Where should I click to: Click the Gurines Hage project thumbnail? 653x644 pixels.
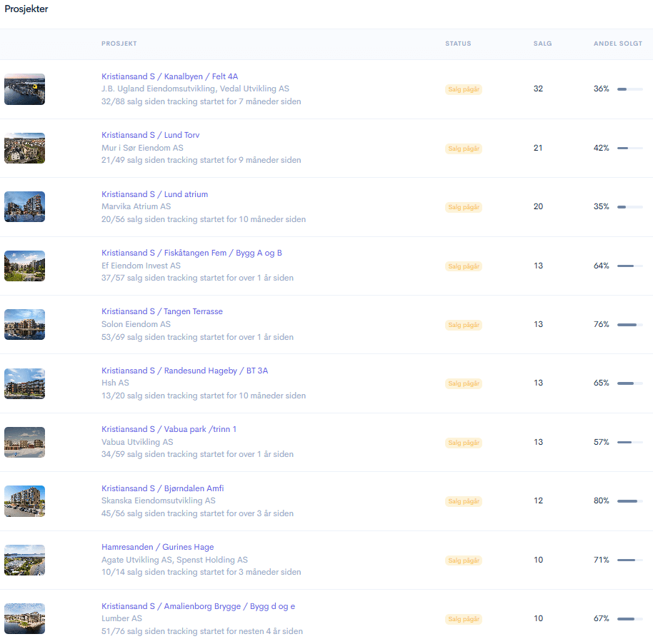[x=24, y=560]
